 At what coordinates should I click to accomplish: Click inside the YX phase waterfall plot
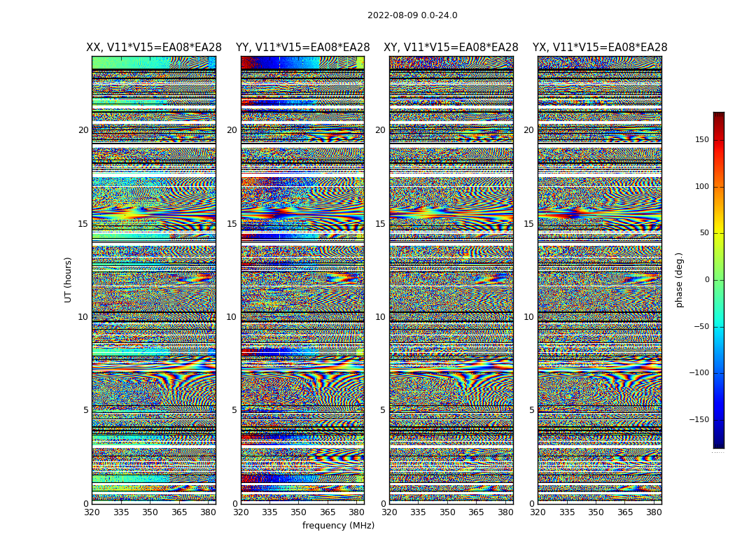click(599, 280)
